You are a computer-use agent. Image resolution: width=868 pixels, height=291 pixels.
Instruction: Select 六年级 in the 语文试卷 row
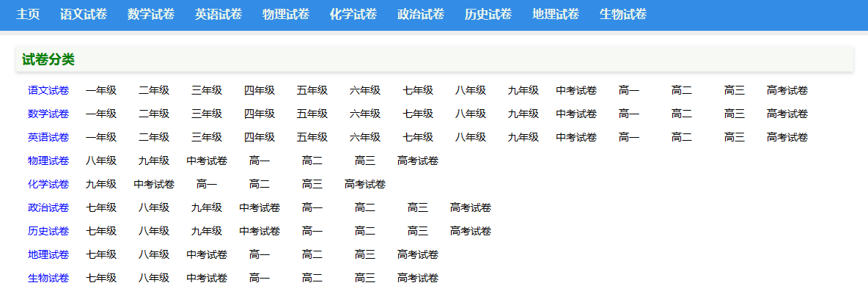pyautogui.click(x=365, y=91)
